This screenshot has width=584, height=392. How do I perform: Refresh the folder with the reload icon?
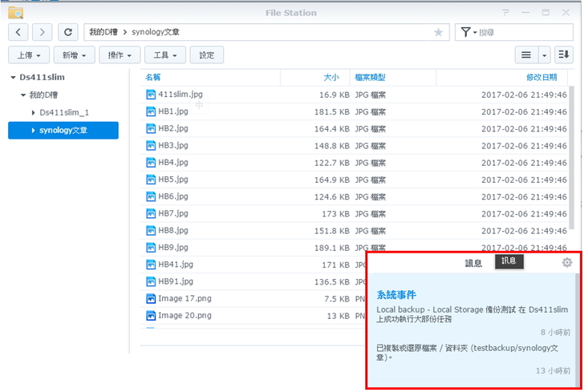[x=67, y=32]
